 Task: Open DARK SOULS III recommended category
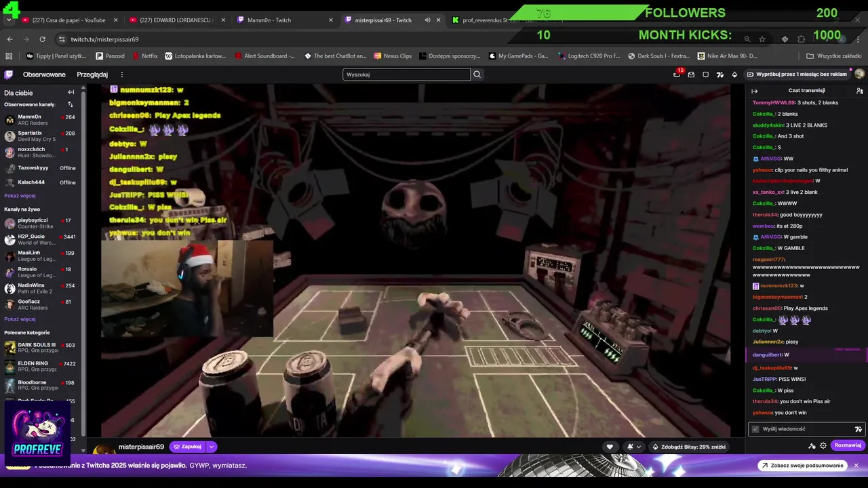click(40, 348)
